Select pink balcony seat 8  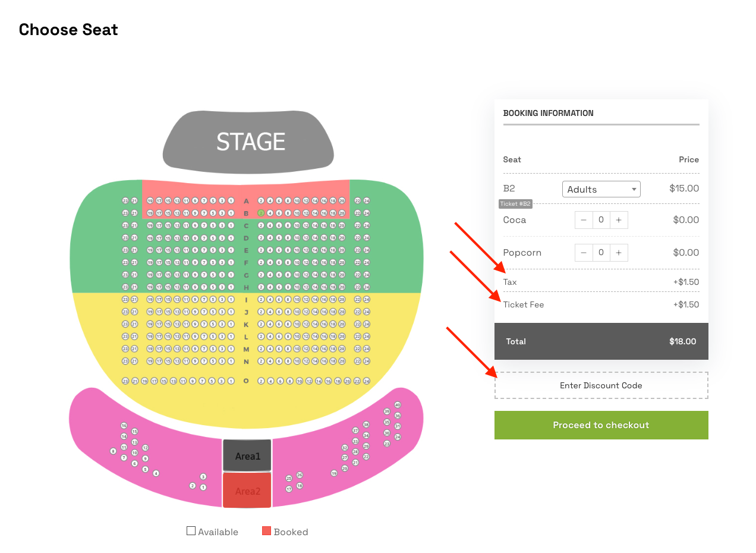click(x=113, y=451)
